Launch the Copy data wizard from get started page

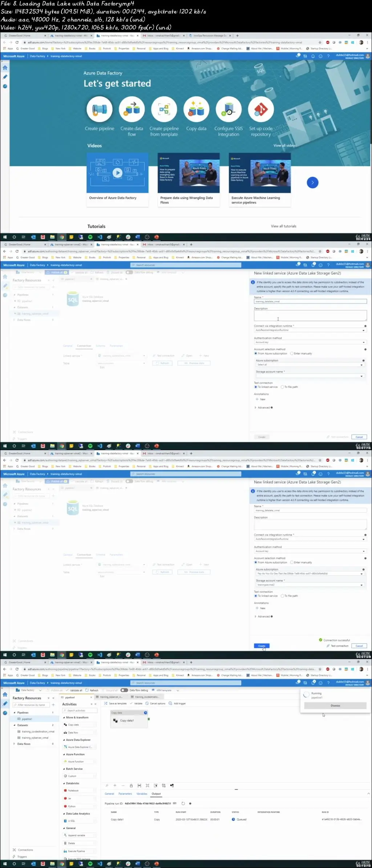point(196,109)
